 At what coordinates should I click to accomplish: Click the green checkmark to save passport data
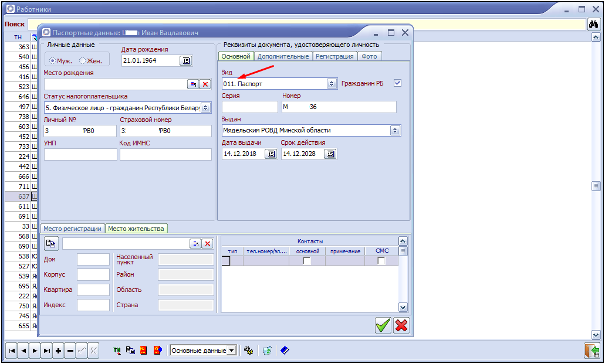[383, 325]
